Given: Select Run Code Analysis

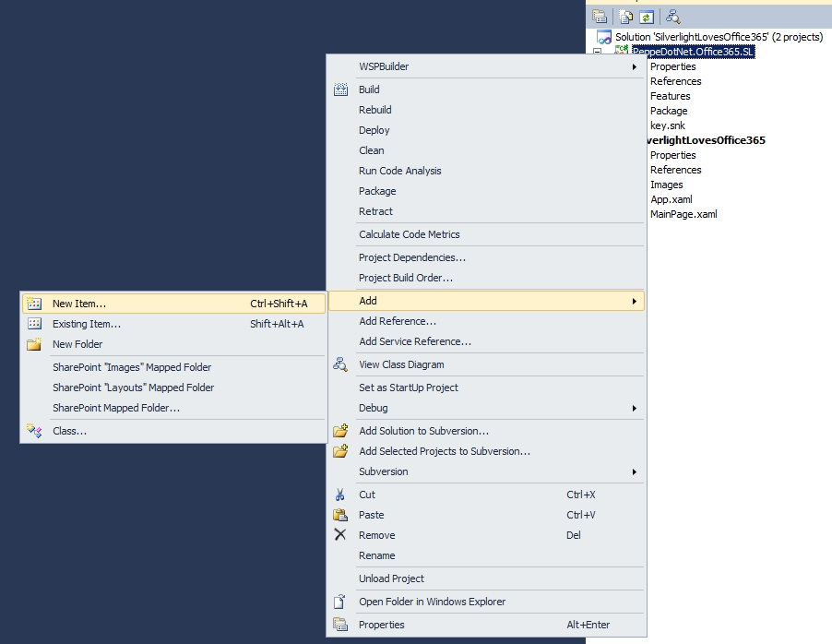Looking at the screenshot, I should (x=487, y=171).
